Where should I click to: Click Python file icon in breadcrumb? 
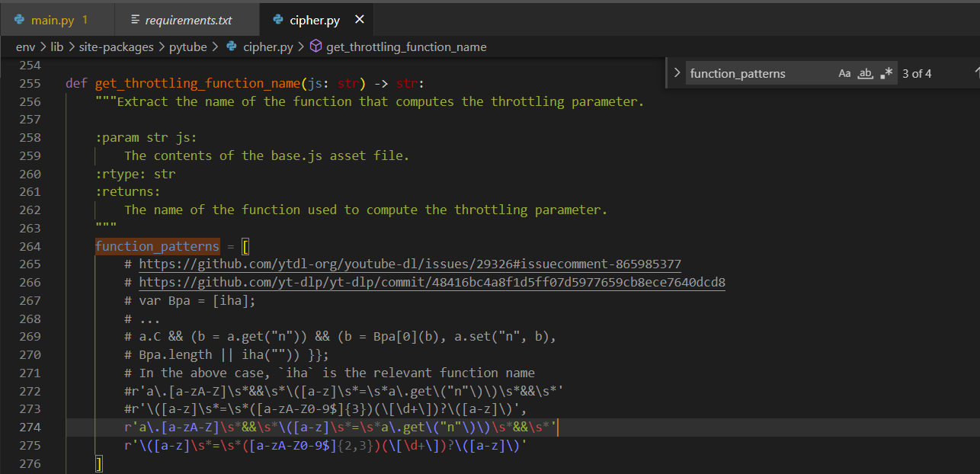tap(231, 46)
